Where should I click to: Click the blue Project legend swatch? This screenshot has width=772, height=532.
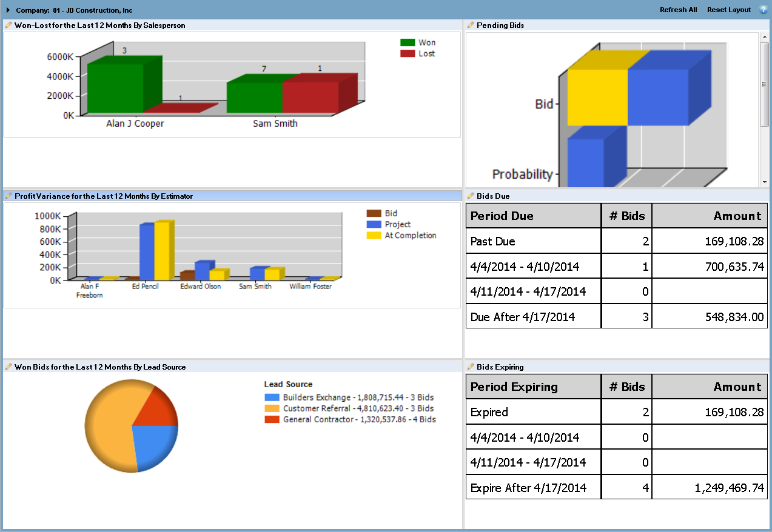pos(374,224)
